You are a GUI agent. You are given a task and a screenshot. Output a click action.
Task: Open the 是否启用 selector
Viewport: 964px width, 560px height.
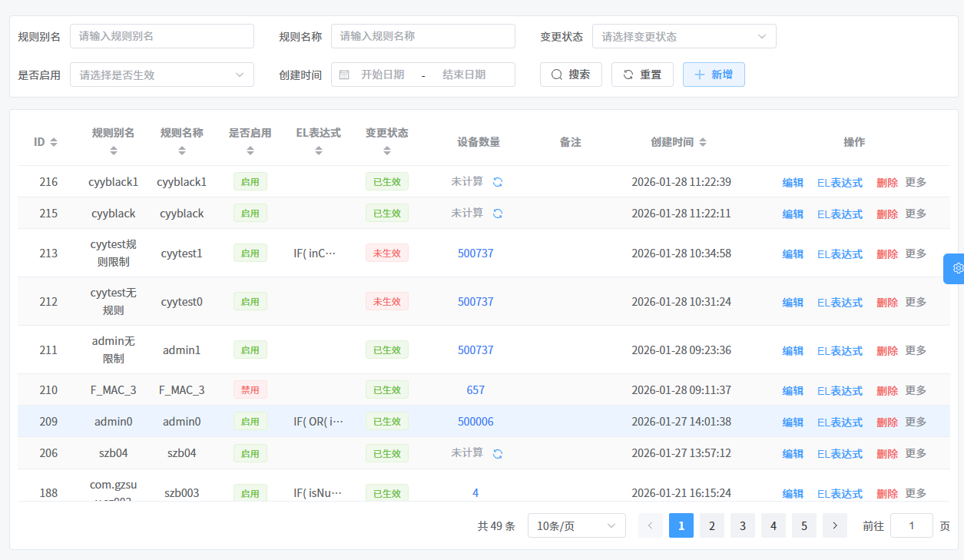161,75
